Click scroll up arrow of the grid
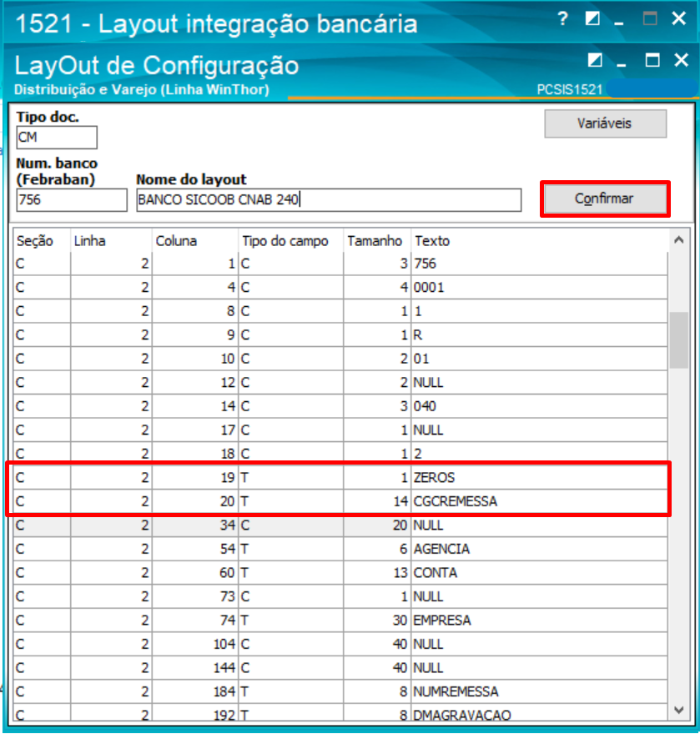Image resolution: width=700 pixels, height=734 pixels. click(679, 240)
